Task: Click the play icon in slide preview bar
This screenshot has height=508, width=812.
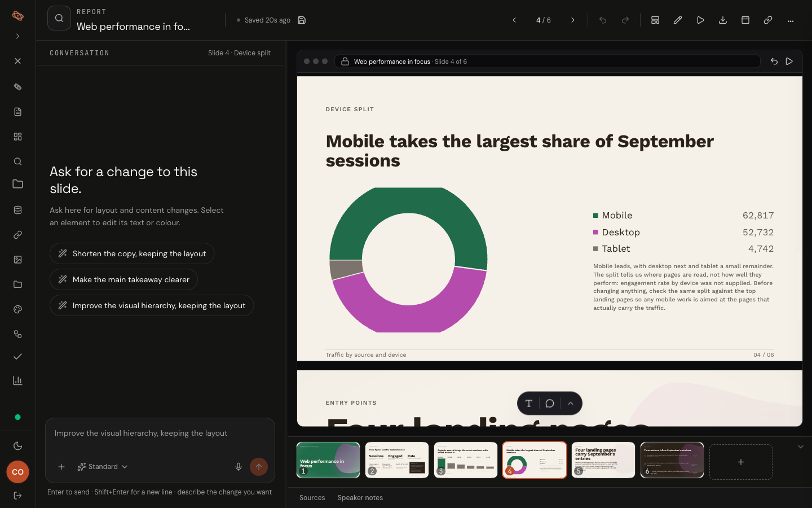Action: pos(789,62)
